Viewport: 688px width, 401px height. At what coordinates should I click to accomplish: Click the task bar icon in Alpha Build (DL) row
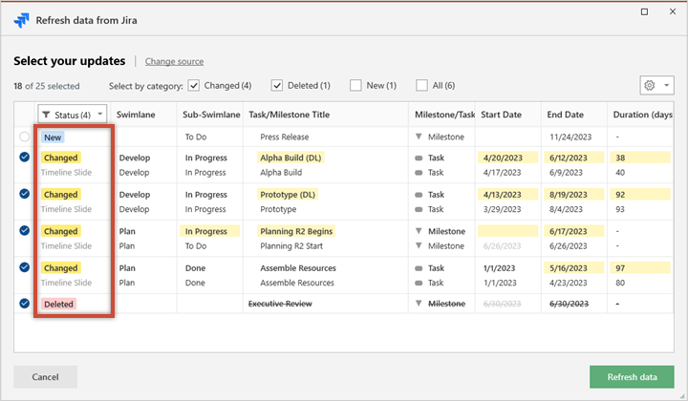pyautogui.click(x=419, y=158)
